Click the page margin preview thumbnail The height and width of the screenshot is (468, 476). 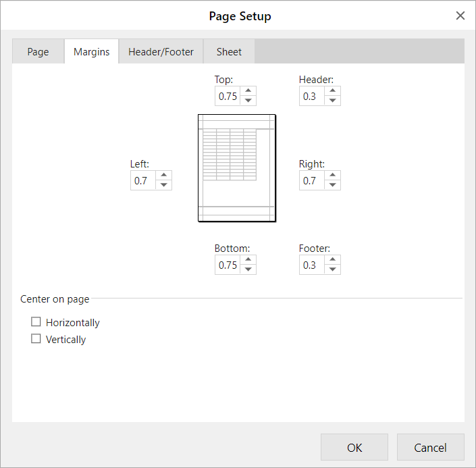coord(237,168)
